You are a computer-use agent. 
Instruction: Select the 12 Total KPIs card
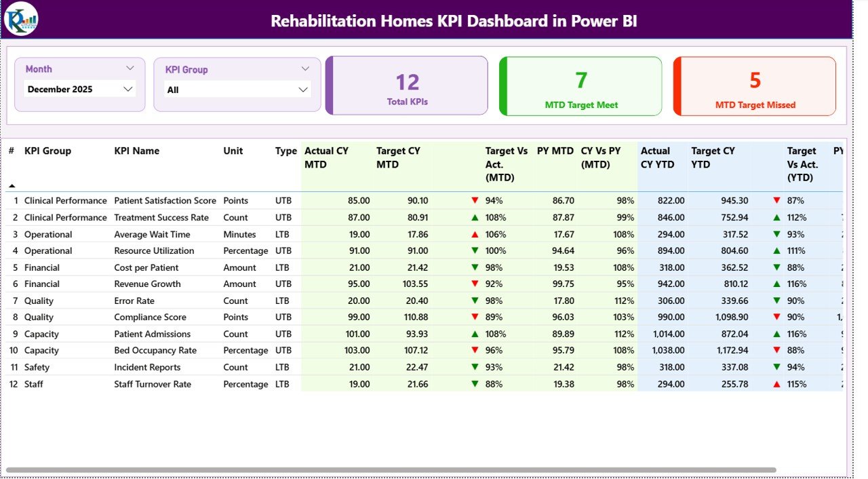coord(406,85)
